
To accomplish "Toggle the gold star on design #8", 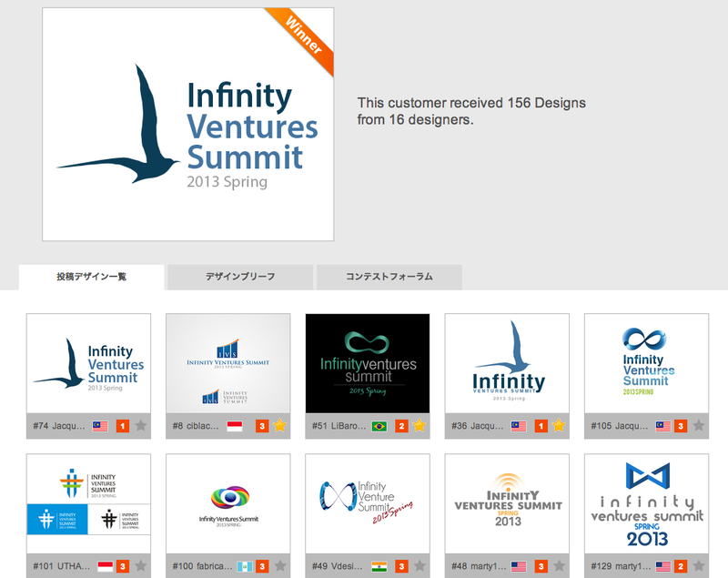I will (280, 426).
